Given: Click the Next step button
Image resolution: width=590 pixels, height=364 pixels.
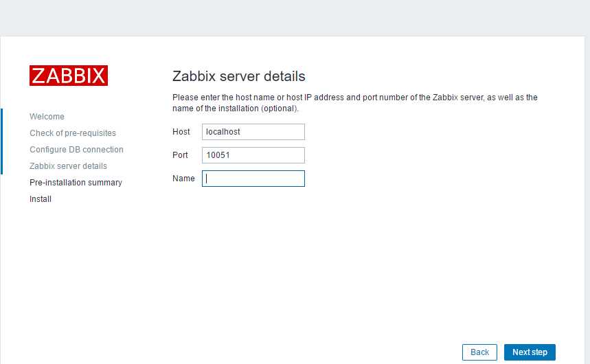Looking at the screenshot, I should pyautogui.click(x=530, y=352).
